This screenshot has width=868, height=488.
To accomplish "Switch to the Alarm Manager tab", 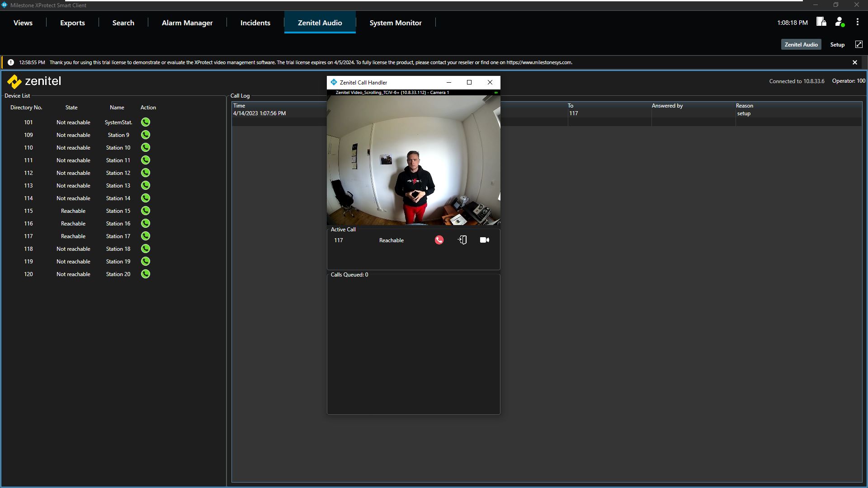I will pyautogui.click(x=187, y=23).
